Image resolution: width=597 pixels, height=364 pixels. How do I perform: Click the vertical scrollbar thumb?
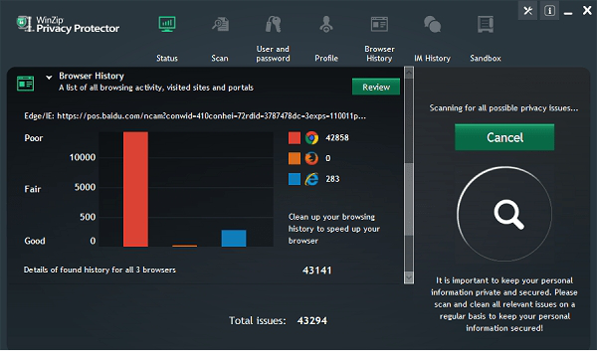click(409, 199)
